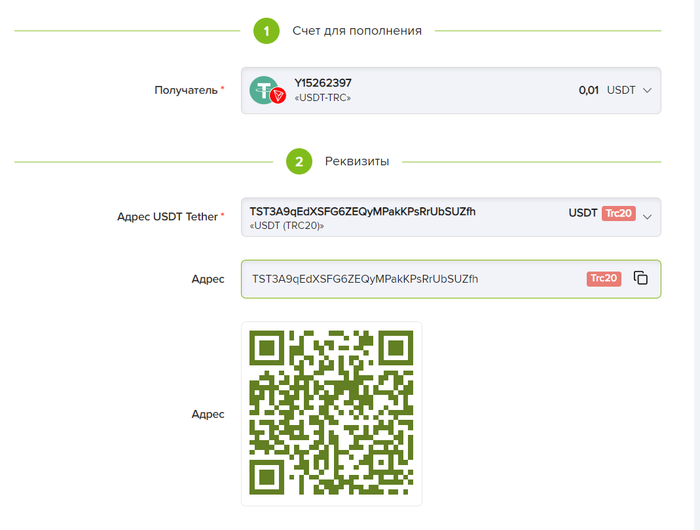This screenshot has width=700, height=530.
Task: Click the green step 1 circle badge
Action: point(266,31)
